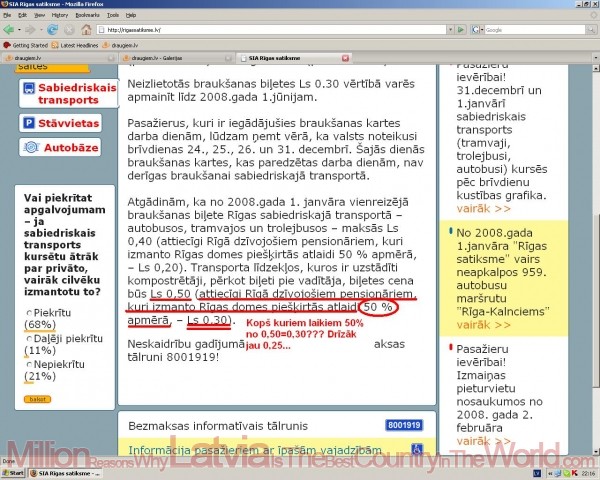Click the browser Back arrow button
This screenshot has height=480, width=600.
tap(10, 29)
